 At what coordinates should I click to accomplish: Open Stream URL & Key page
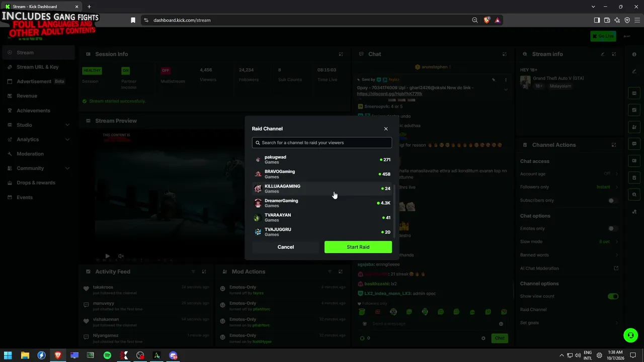pyautogui.click(x=38, y=67)
